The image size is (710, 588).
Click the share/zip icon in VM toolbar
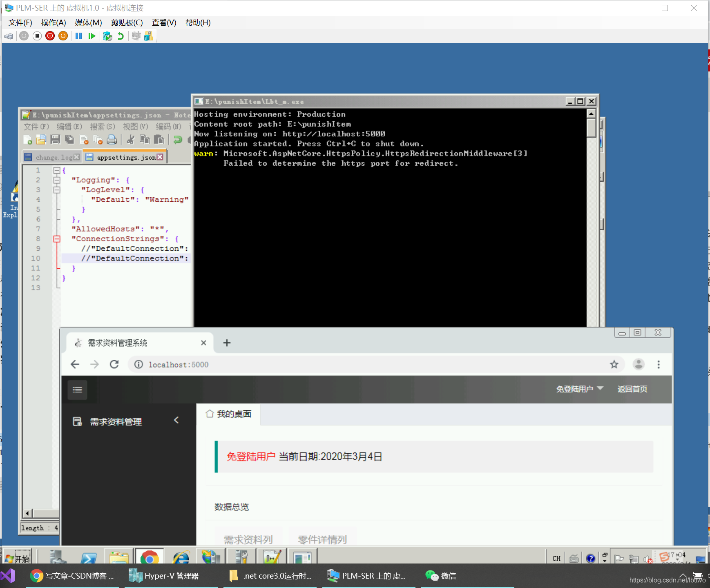[148, 36]
